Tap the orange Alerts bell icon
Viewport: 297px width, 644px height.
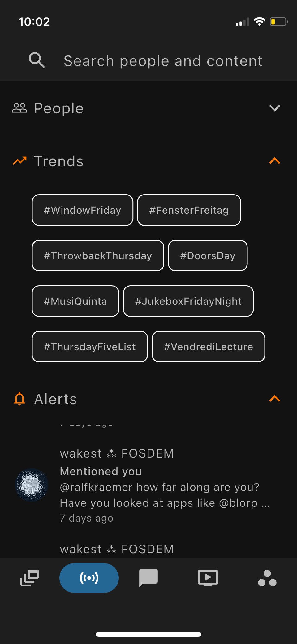pos(19,399)
